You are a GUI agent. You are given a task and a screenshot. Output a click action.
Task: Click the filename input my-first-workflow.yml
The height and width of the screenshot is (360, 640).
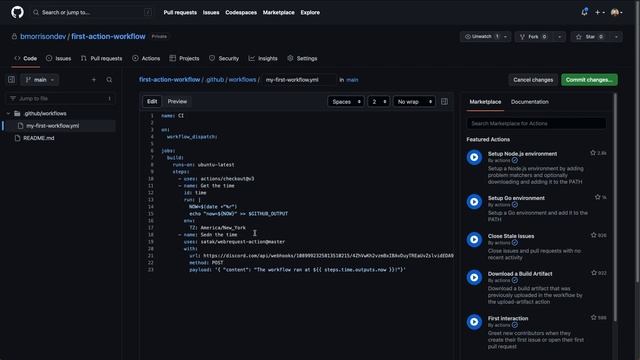pyautogui.click(x=299, y=80)
